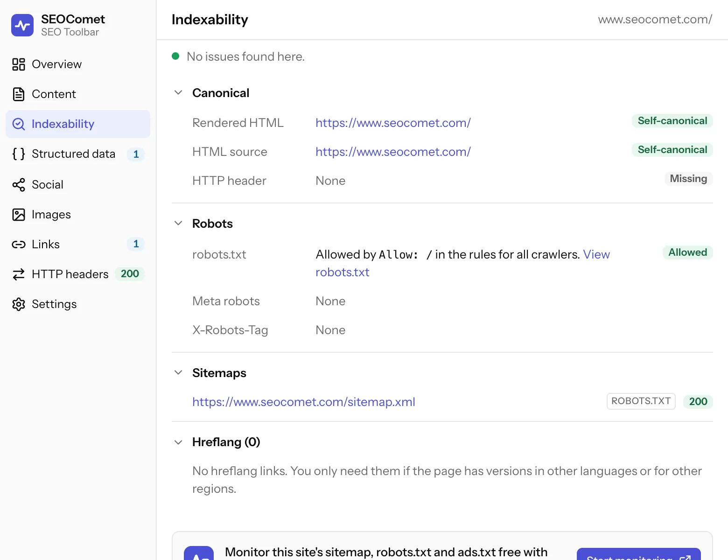Click None value for HTTP header

point(330,181)
